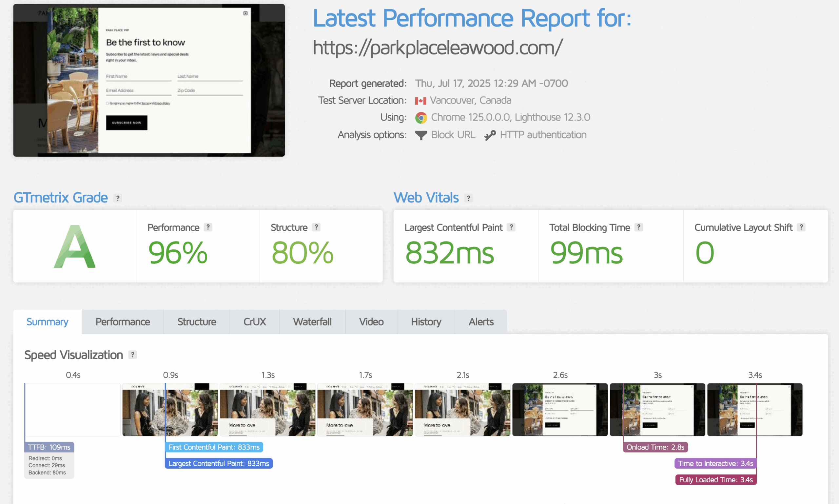This screenshot has width=839, height=504.
Task: Open the Performance score help icon
Action: coord(208,227)
